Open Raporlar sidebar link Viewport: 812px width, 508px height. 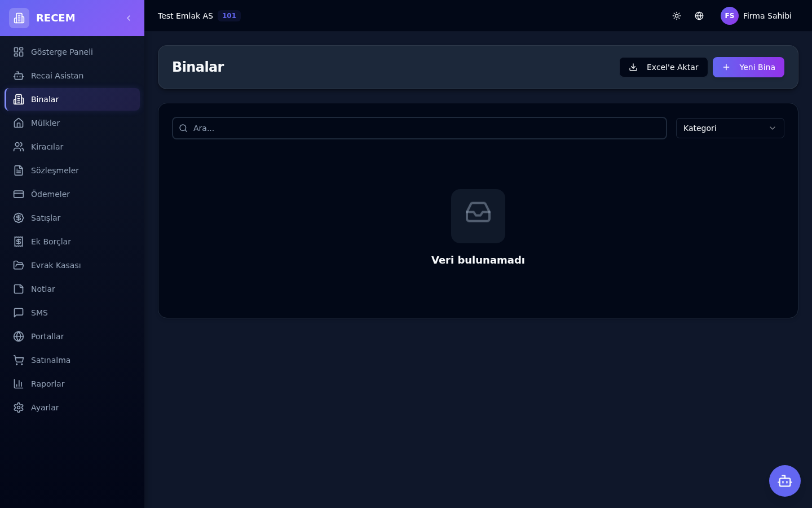pos(72,384)
